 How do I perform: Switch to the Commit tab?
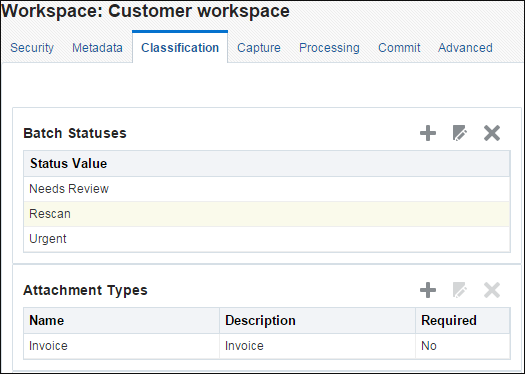399,48
